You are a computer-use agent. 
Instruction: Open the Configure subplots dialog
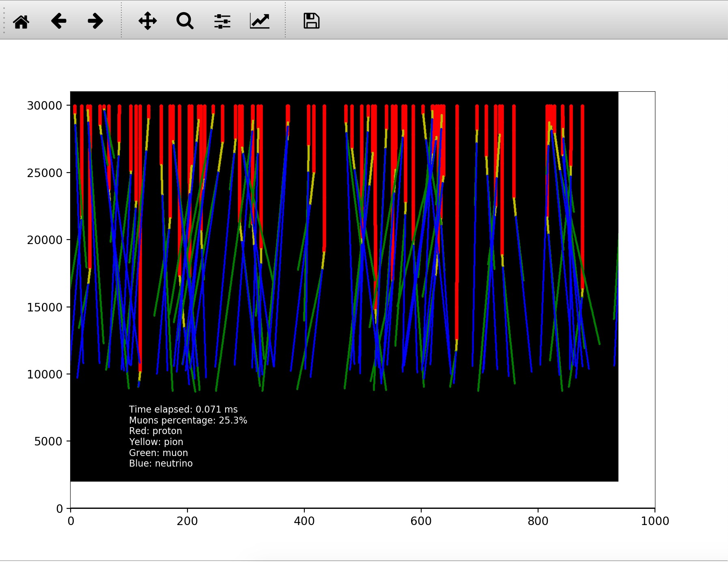[222, 21]
